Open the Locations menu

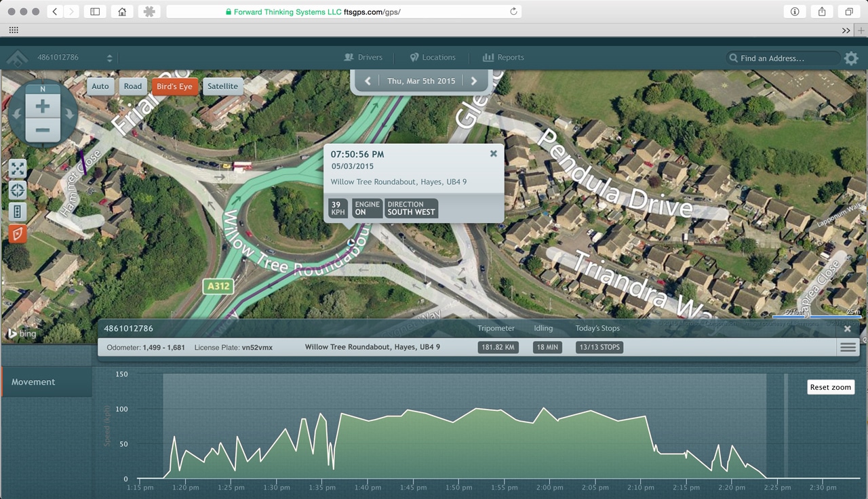(x=433, y=58)
